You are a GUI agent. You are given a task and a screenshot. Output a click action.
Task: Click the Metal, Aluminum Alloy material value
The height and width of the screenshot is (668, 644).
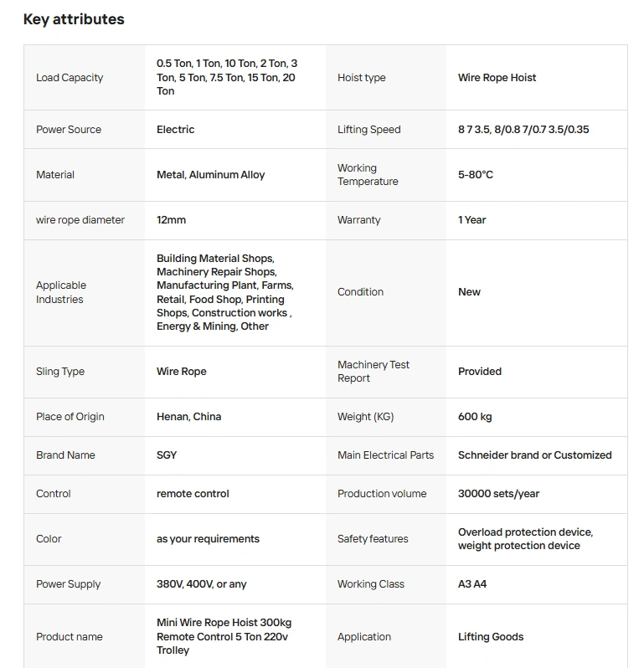(x=210, y=175)
